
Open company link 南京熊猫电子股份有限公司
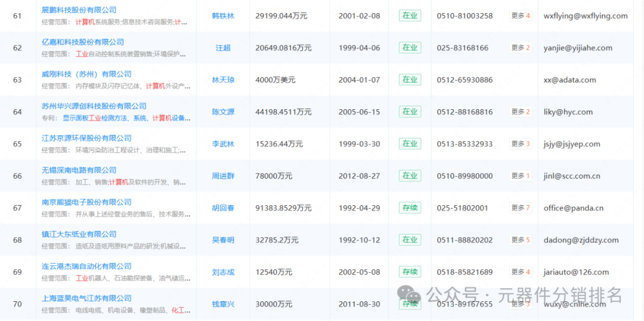86,202
